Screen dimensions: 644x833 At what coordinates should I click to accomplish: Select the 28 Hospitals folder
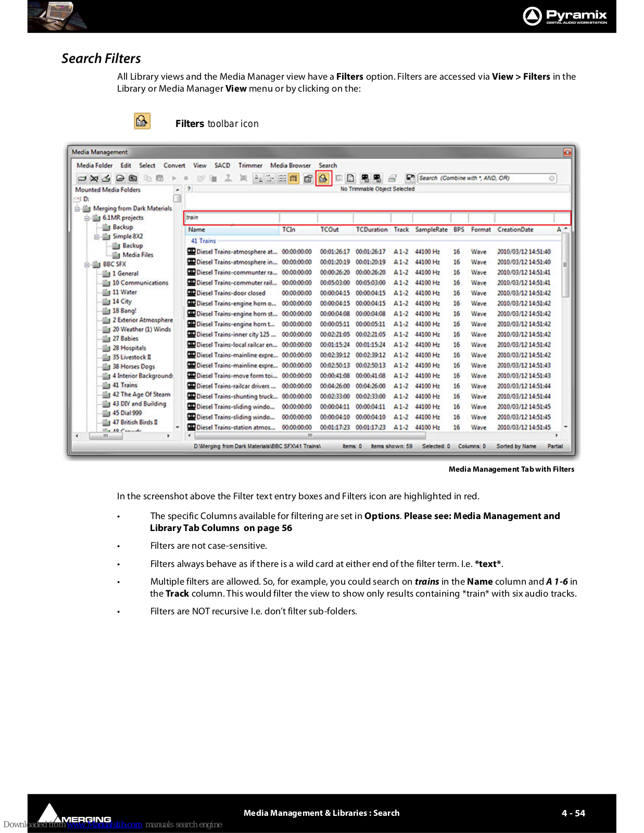point(129,348)
